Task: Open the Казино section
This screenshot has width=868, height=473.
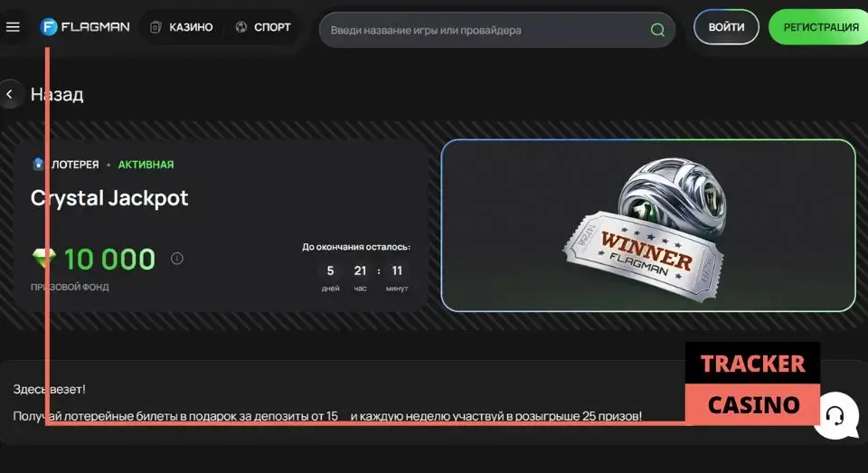Action: pos(182,27)
